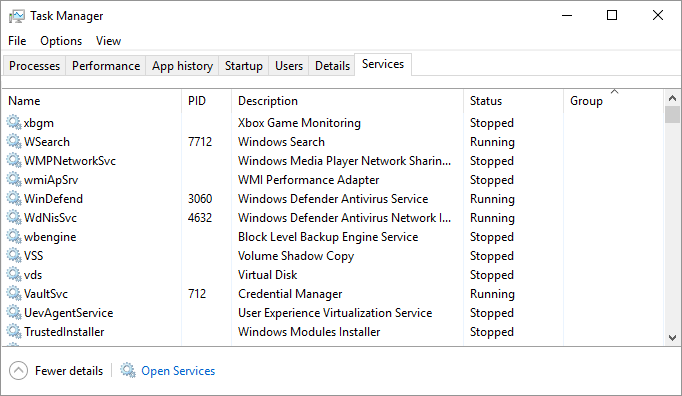Image resolution: width=682 pixels, height=396 pixels.
Task: Select the TrustedInstaller service name
Action: tap(64, 332)
